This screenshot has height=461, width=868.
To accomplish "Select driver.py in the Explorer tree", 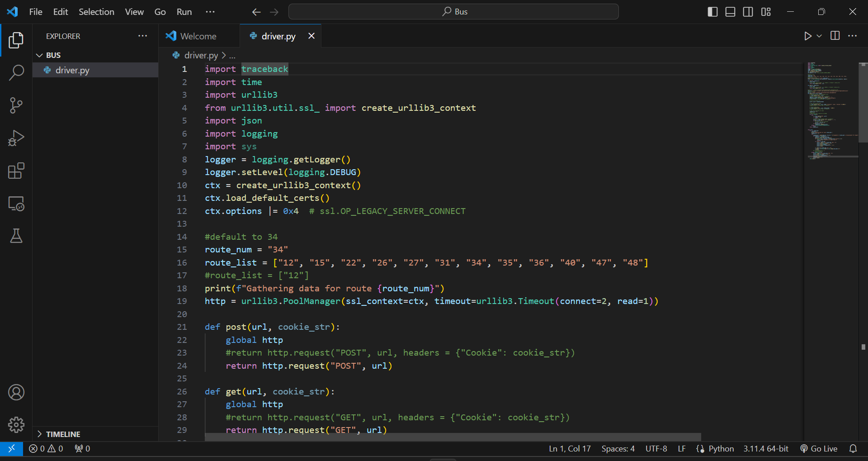I will [72, 70].
